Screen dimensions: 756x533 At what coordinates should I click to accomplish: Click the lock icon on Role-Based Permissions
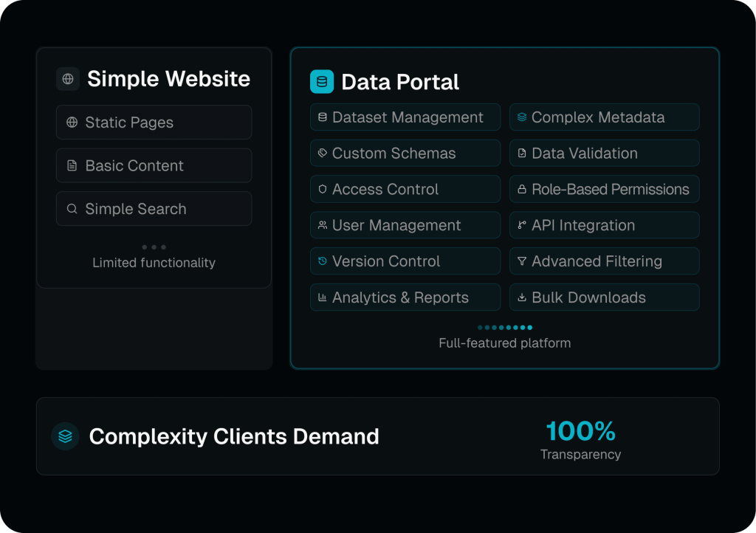pos(521,189)
